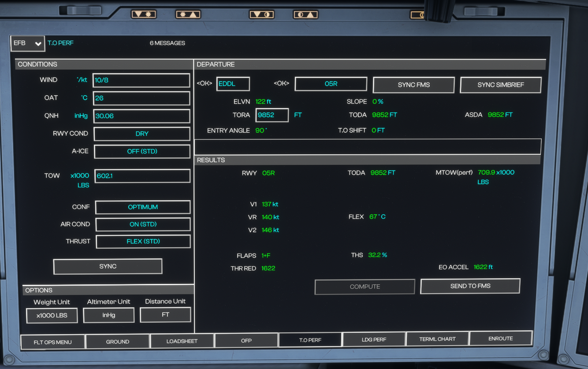This screenshot has height=369, width=588.
Task: Change the A-ICE OFF (STD) selector
Action: click(x=142, y=151)
